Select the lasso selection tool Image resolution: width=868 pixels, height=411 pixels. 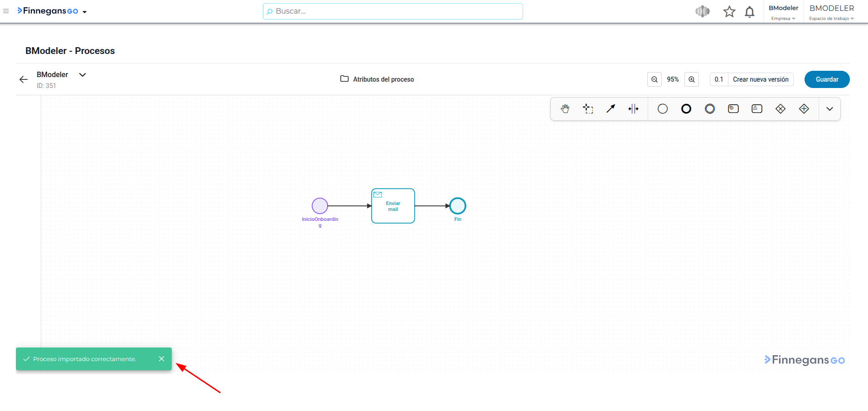[x=588, y=109]
